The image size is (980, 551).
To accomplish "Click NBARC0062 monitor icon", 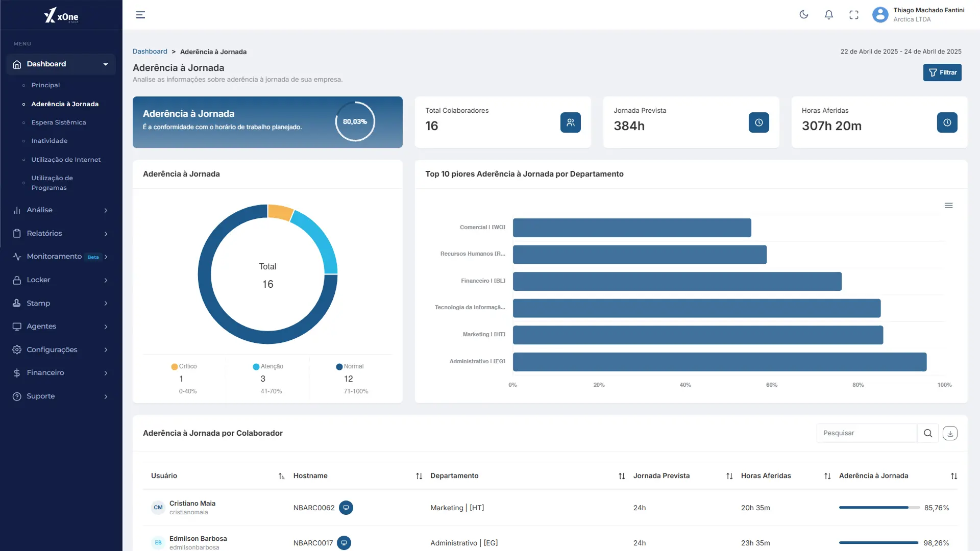I will click(x=346, y=508).
